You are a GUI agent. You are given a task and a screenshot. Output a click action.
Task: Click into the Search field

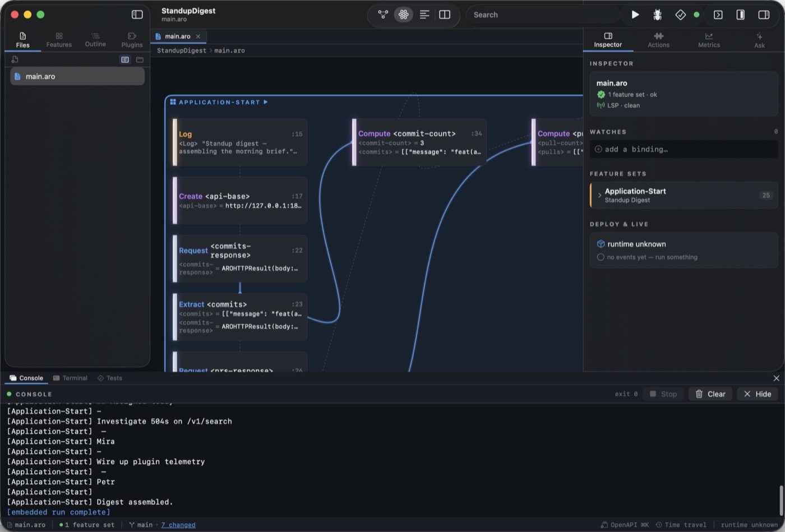point(544,15)
